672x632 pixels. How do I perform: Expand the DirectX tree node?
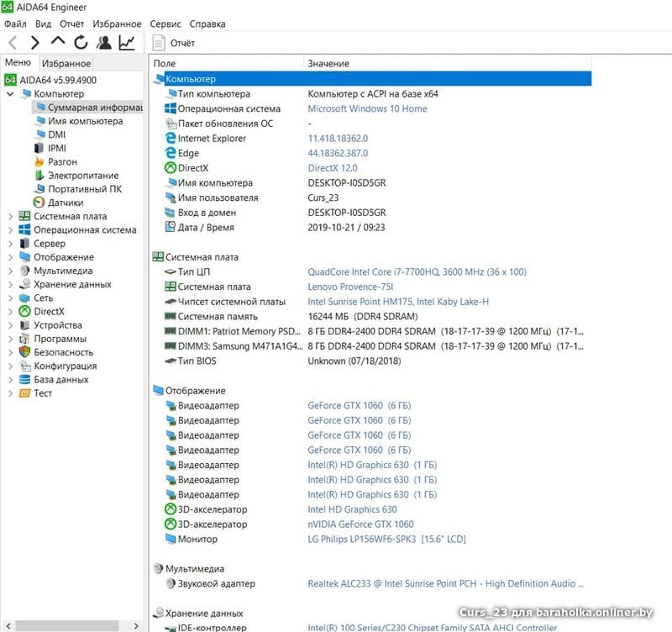(x=10, y=312)
